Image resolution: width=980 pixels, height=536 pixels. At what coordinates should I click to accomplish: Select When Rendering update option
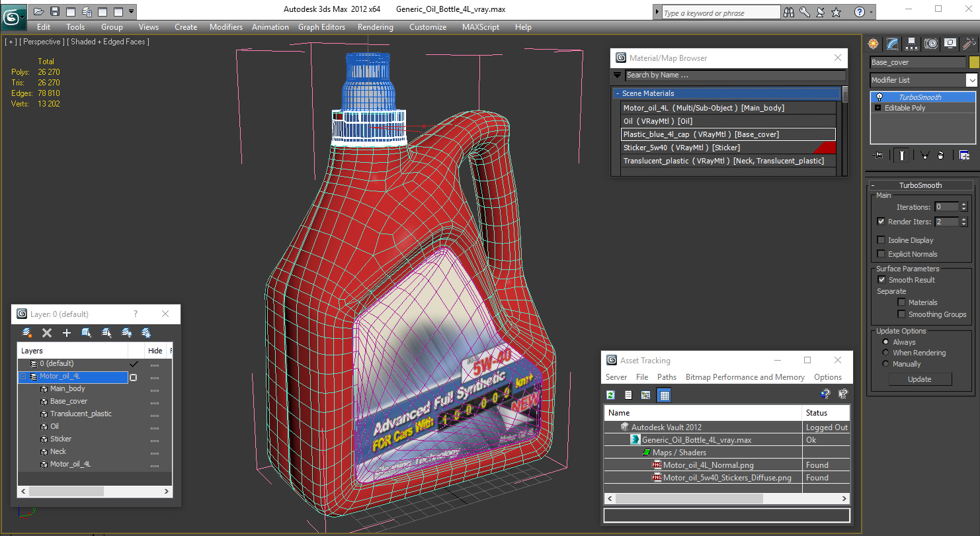[x=886, y=353]
